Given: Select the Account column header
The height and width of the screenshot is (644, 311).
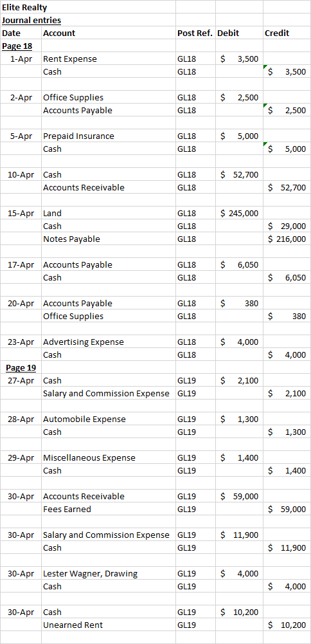Looking at the screenshot, I should tap(109, 33).
